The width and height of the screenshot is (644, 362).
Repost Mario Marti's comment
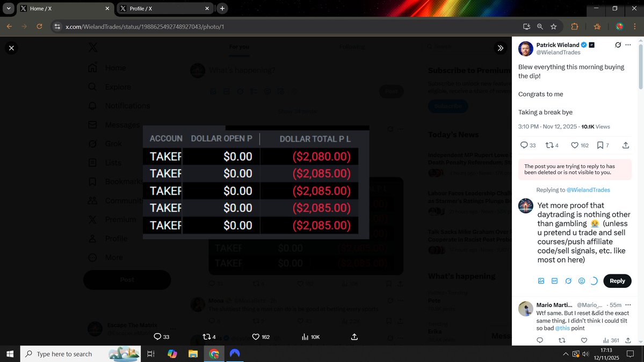coord(562,340)
